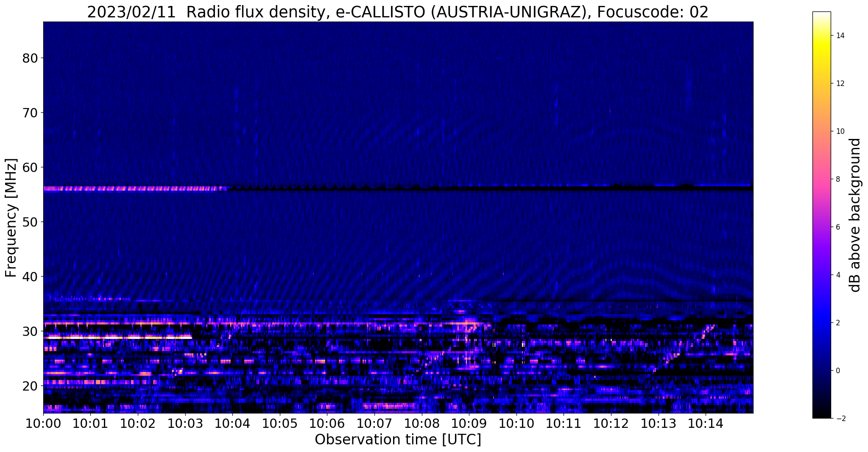Click the 10:05 time tick label
Screen dimensions: 868x452
point(279,424)
